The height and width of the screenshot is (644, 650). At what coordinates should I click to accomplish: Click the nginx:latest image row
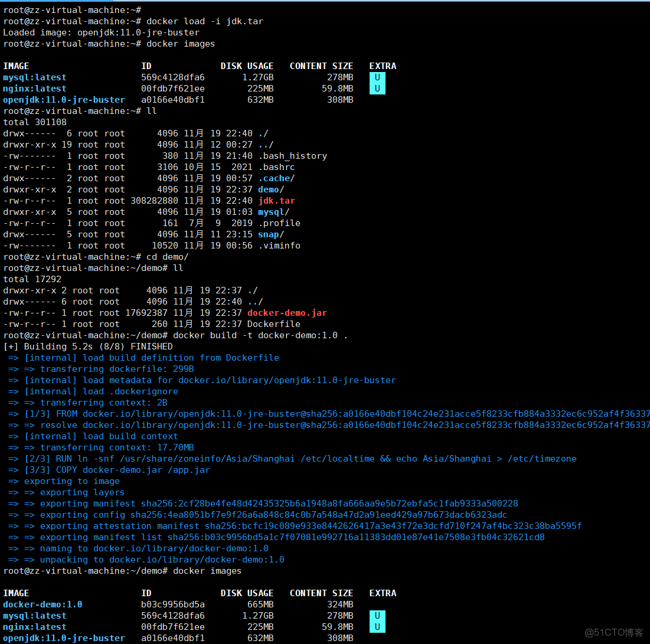pyautogui.click(x=34, y=88)
